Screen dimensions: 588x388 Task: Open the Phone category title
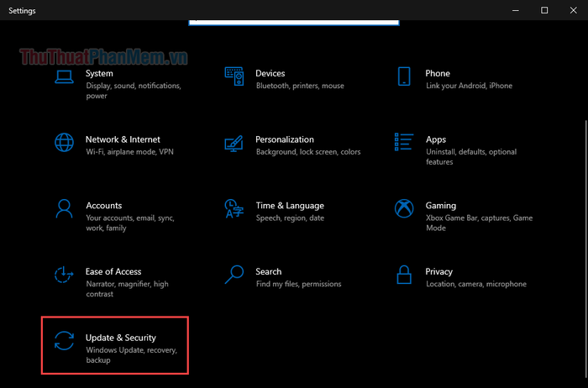coord(438,73)
